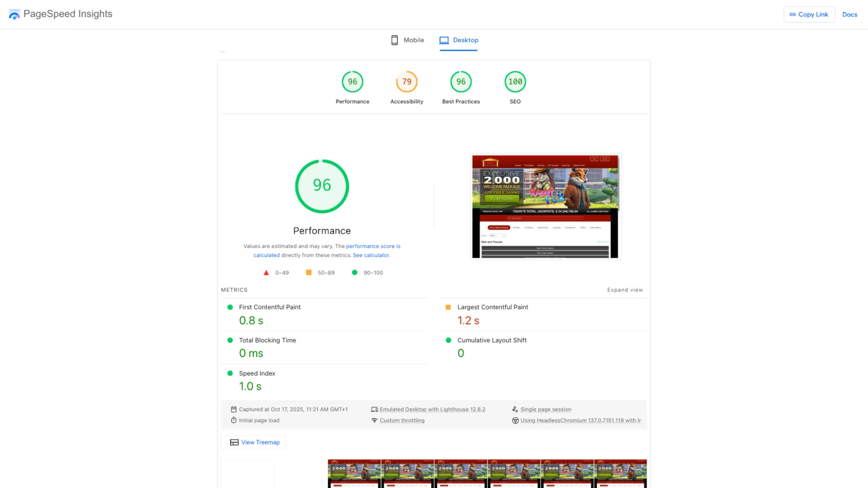Open the Docs page
This screenshot has height=488, width=868.
[849, 14]
